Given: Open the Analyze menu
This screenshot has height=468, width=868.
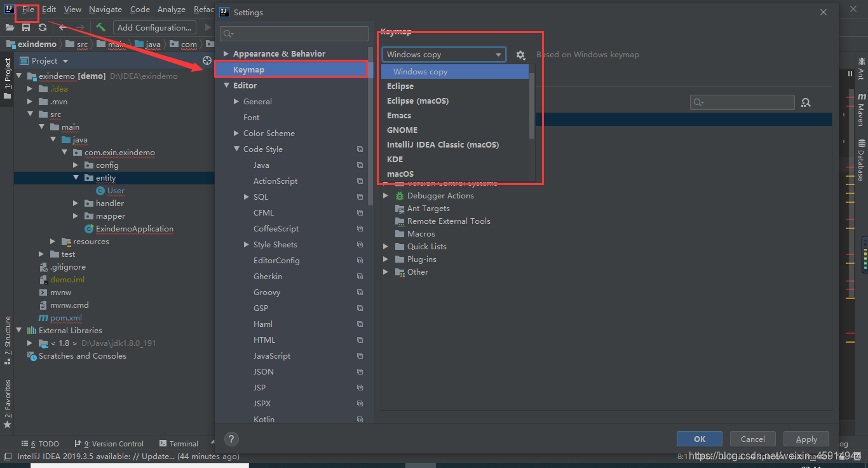Looking at the screenshot, I should pos(172,10).
